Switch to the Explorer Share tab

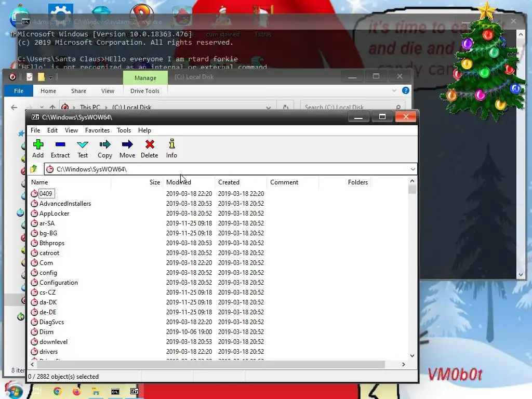click(79, 91)
